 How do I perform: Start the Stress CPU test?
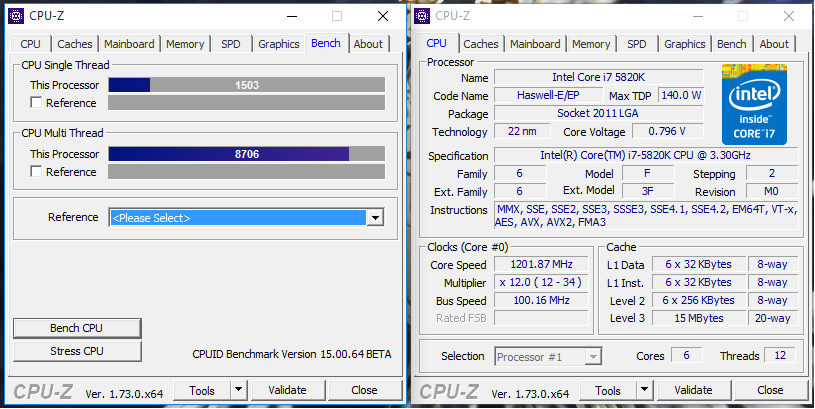click(77, 351)
